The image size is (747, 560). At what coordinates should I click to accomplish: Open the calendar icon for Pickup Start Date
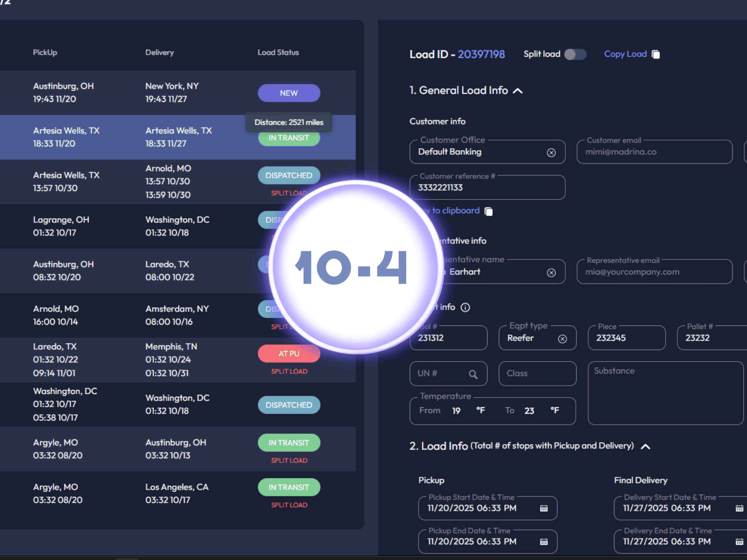click(543, 508)
